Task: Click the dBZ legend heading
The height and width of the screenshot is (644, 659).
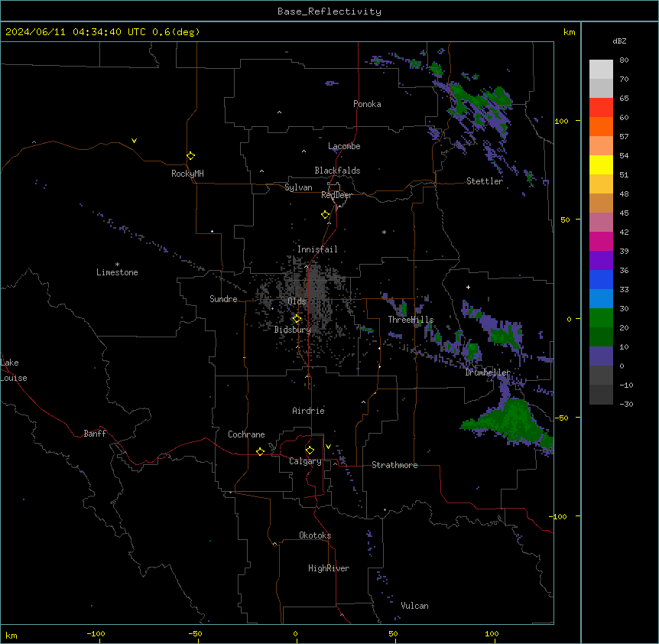Action: click(x=619, y=41)
